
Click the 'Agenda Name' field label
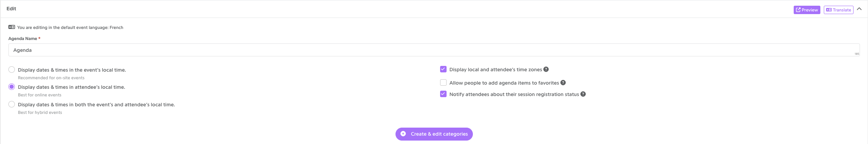point(23,38)
